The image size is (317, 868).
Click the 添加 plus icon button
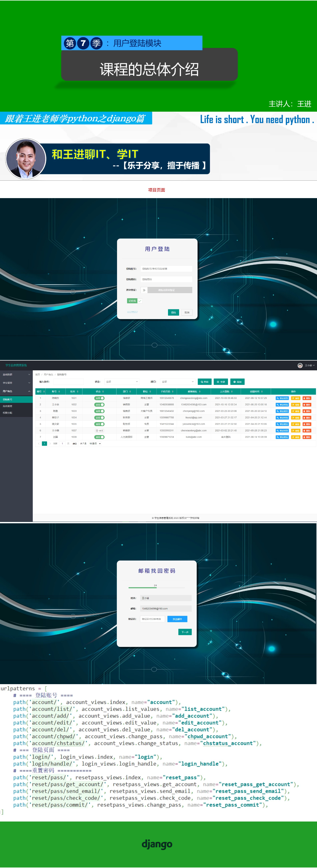[237, 382]
